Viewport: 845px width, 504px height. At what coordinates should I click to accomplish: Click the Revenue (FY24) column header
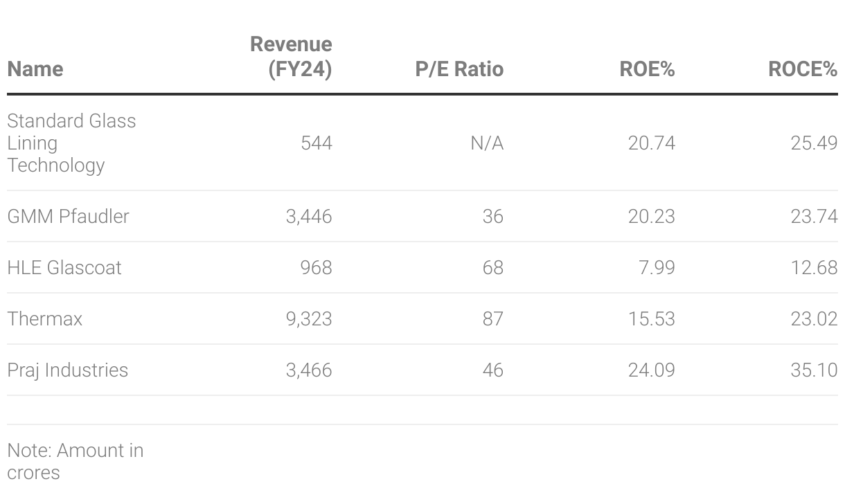(x=291, y=57)
